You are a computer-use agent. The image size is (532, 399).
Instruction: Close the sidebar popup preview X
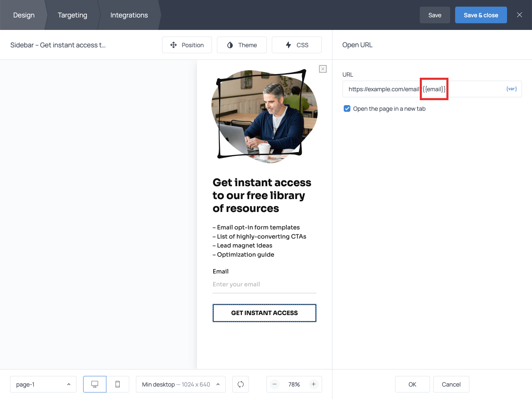[x=323, y=69]
